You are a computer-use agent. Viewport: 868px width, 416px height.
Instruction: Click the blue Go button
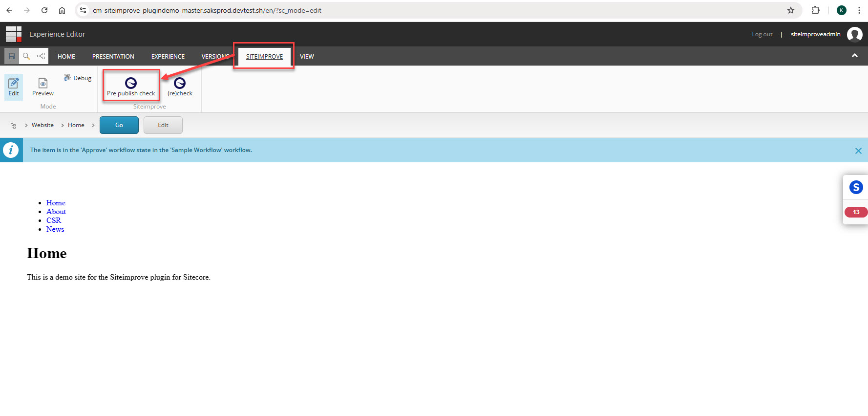click(119, 125)
